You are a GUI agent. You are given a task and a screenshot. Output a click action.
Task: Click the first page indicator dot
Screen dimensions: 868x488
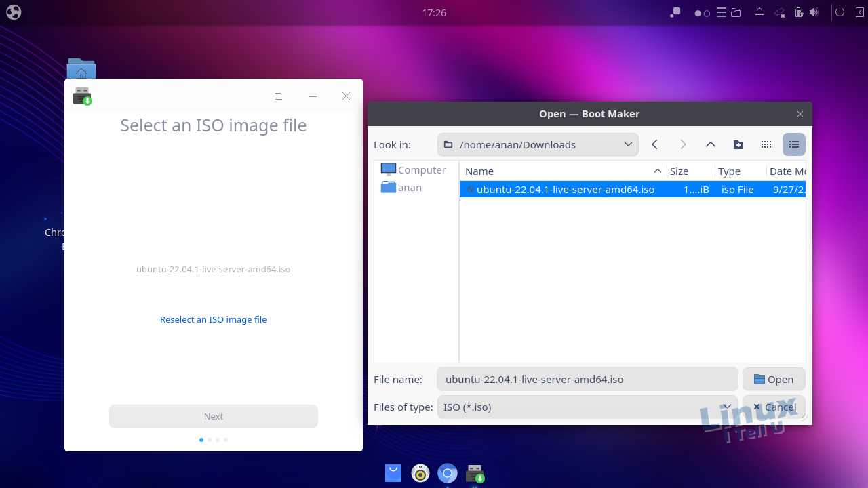pyautogui.click(x=201, y=440)
